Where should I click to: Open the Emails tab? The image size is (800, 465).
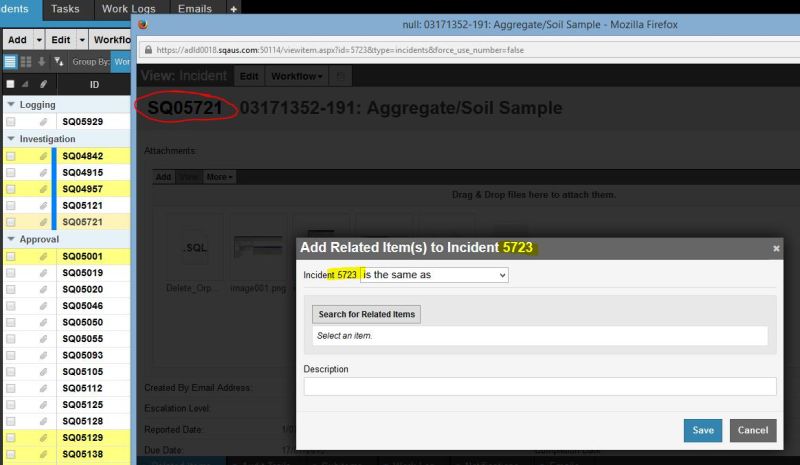click(197, 9)
